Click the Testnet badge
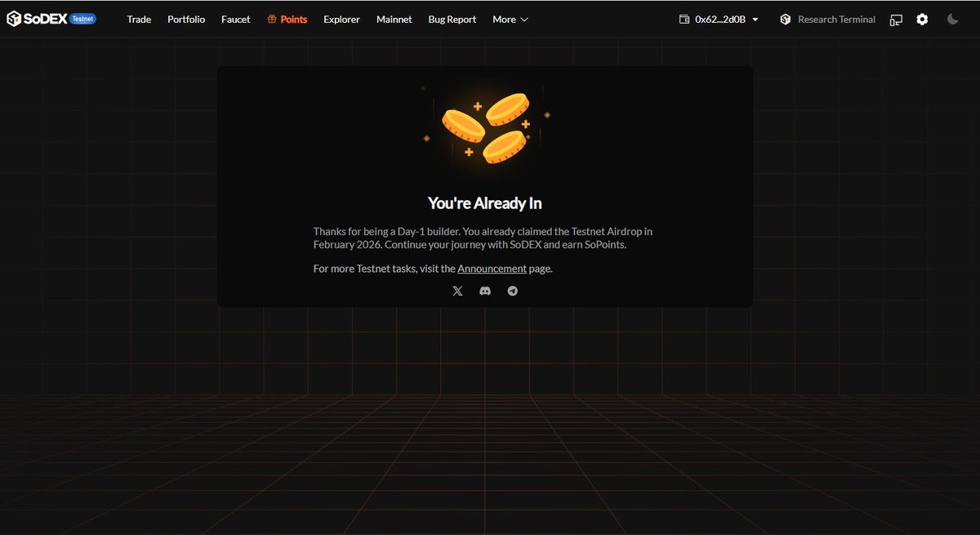The height and width of the screenshot is (535, 980). point(82,19)
